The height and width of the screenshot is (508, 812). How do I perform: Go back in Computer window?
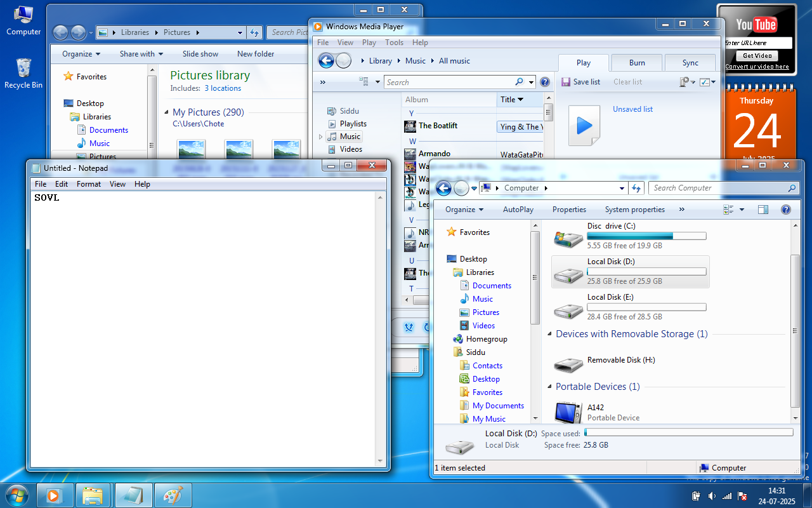(x=443, y=188)
